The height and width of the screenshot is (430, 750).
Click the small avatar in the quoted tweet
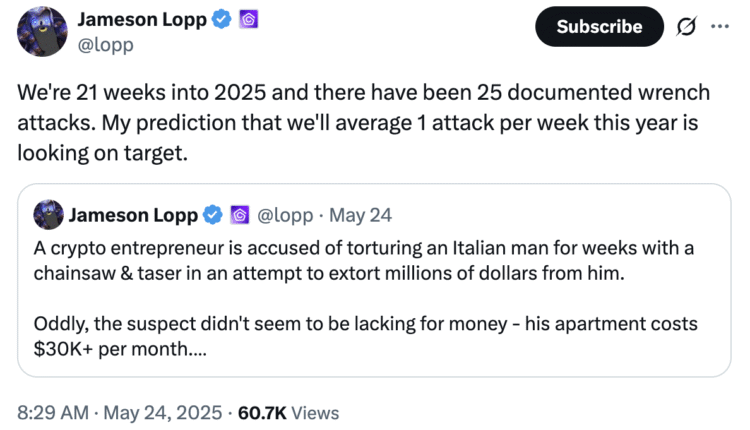click(x=49, y=214)
